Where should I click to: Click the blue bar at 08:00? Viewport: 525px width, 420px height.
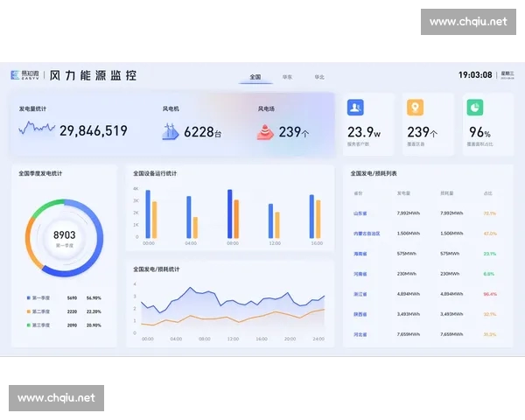point(229,213)
